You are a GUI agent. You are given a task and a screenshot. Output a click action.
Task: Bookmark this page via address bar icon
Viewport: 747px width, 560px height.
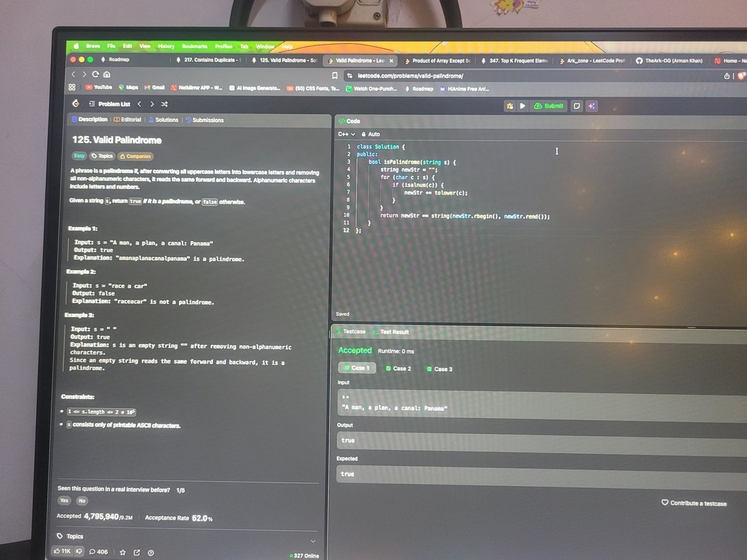click(x=335, y=76)
